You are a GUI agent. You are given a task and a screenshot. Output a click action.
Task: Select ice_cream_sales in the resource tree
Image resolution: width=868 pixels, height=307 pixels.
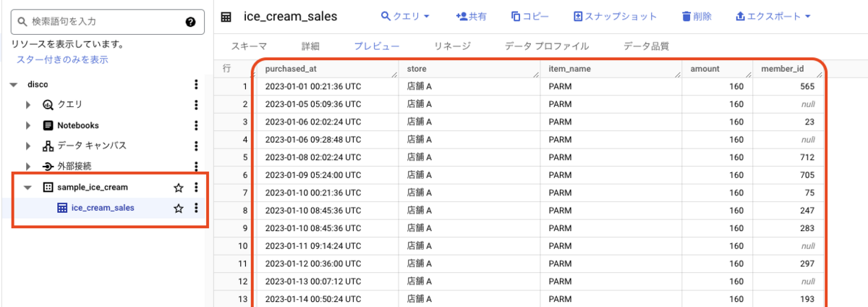[103, 208]
